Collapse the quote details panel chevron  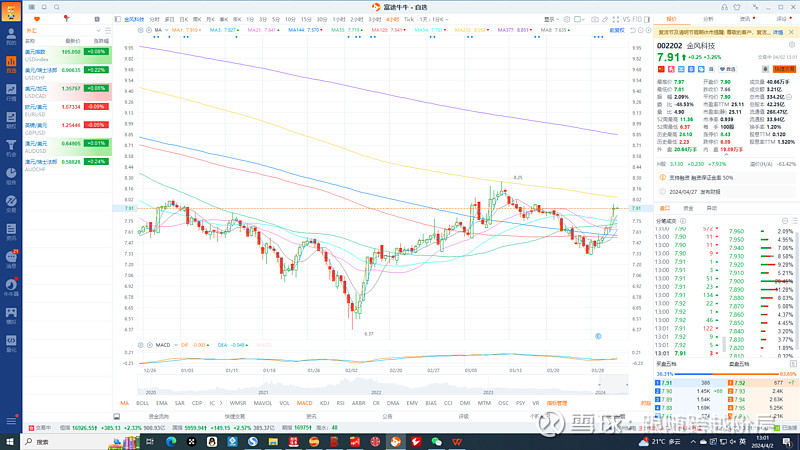point(727,155)
